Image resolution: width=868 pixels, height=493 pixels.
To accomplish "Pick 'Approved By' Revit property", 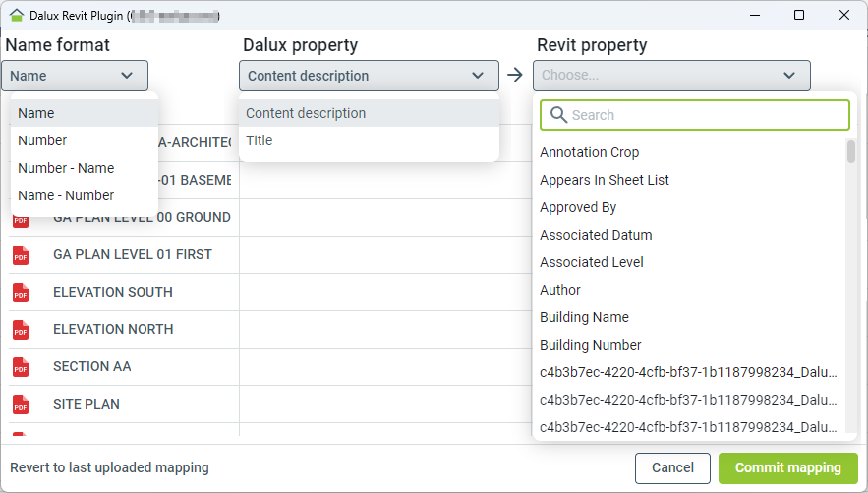I will [x=578, y=207].
